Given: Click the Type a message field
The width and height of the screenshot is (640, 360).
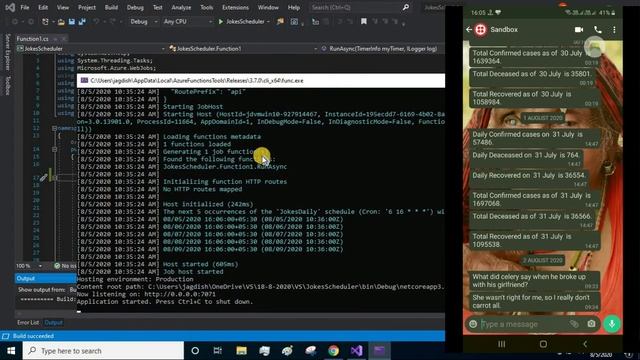Looking at the screenshot, I should [524, 324].
